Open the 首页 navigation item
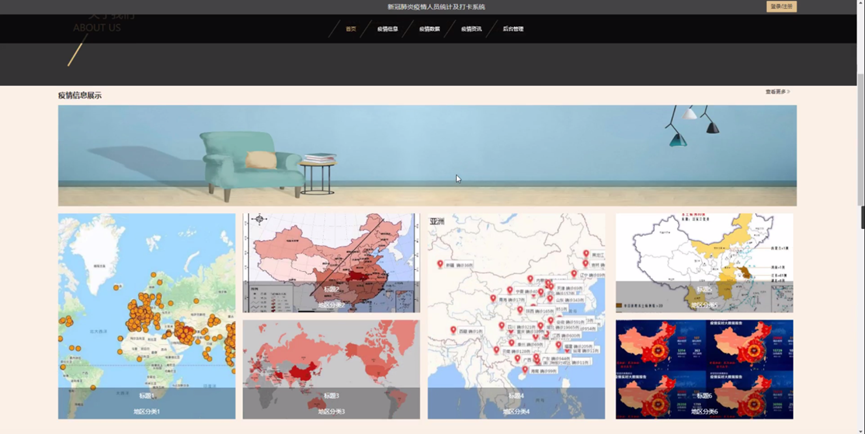865x434 pixels. [351, 29]
